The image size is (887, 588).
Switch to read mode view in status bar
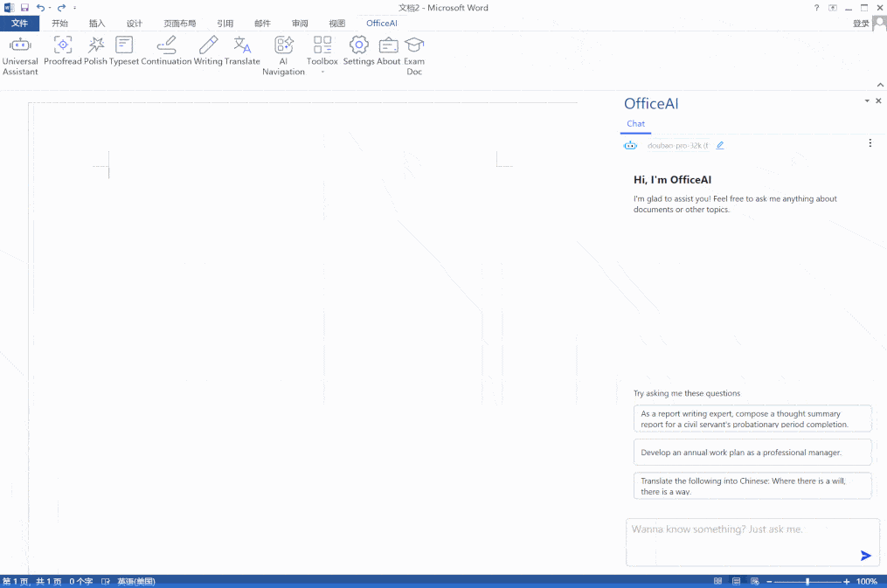(x=717, y=581)
